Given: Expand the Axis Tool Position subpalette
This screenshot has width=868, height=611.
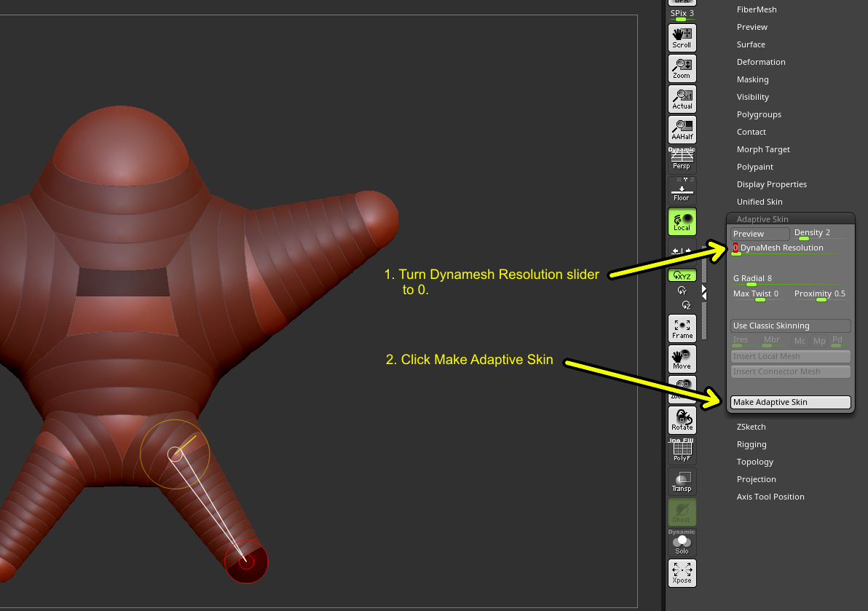Looking at the screenshot, I should point(770,497).
